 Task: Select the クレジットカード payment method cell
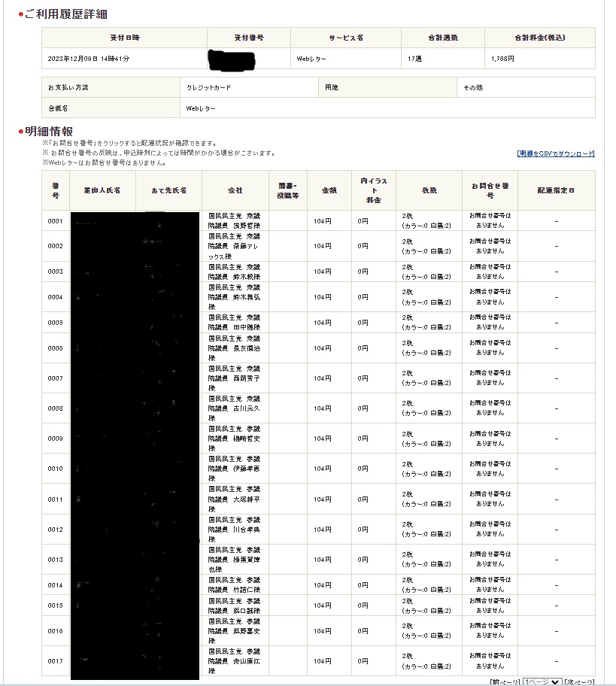tap(209, 87)
